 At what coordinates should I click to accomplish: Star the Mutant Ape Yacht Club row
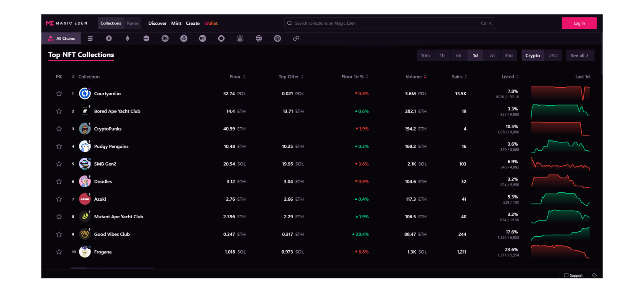coord(59,217)
